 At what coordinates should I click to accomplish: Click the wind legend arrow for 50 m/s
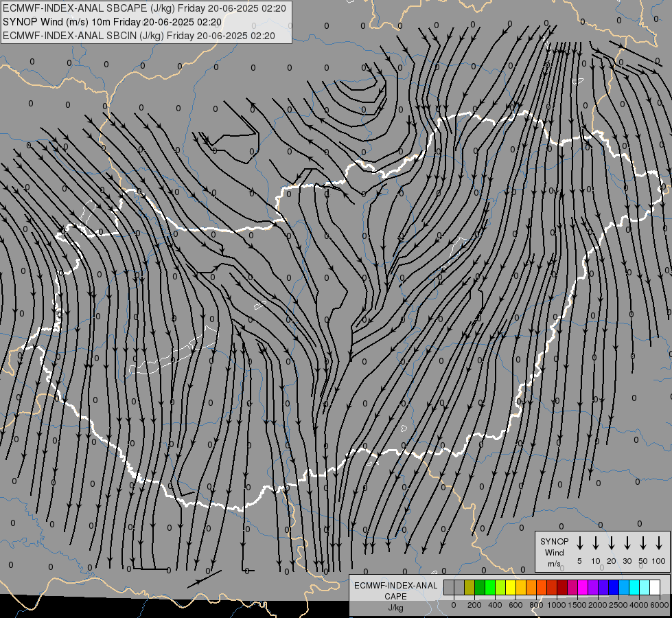(643, 543)
